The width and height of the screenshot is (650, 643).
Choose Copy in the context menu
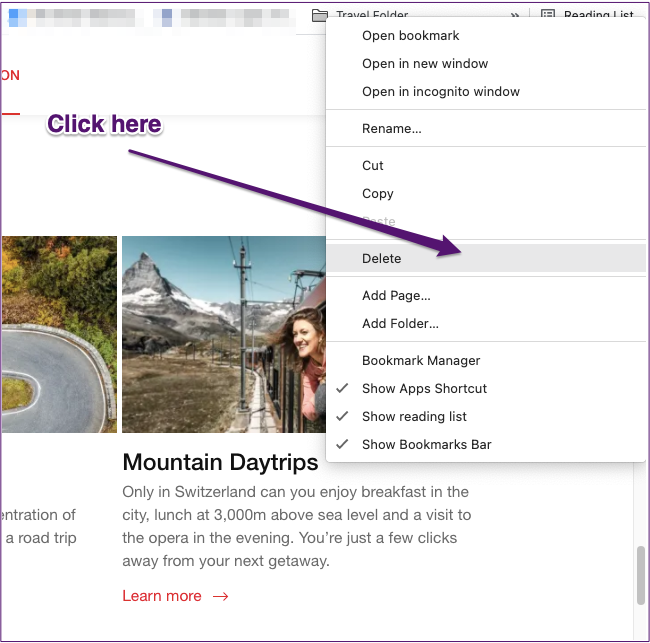point(486,193)
